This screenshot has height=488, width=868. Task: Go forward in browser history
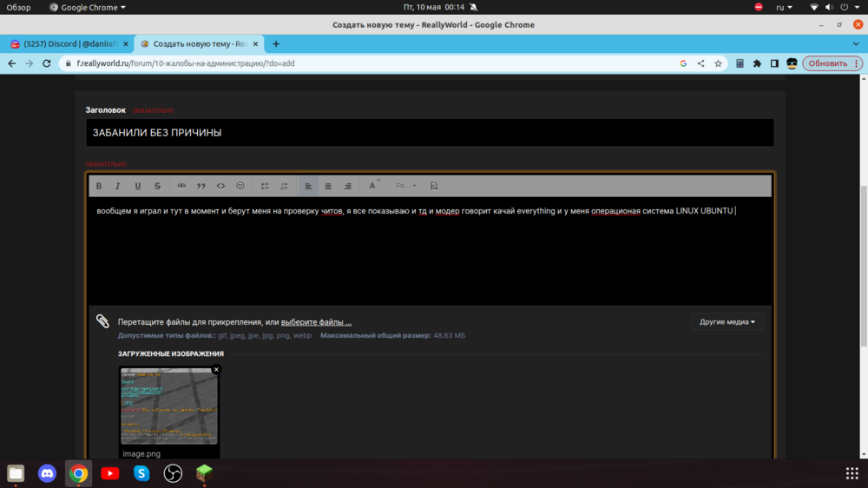(x=30, y=63)
